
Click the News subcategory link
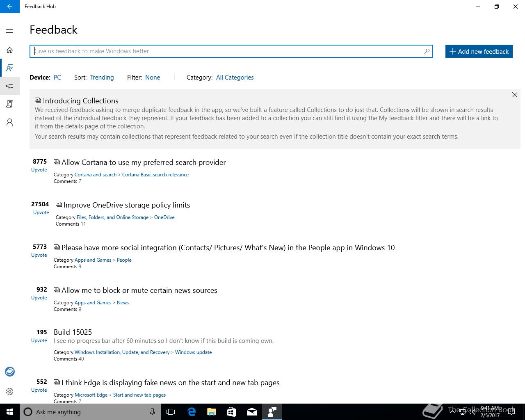pos(123,303)
